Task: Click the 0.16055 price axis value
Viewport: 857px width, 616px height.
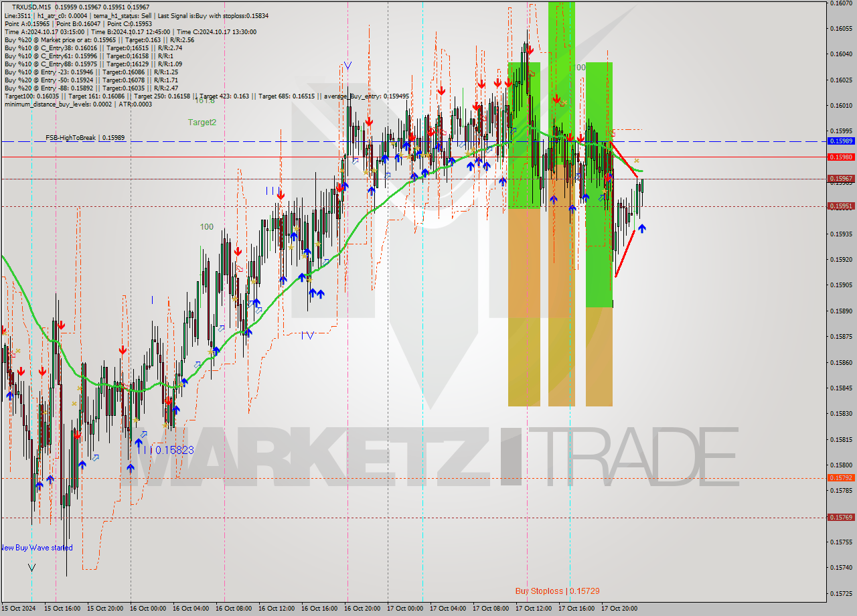Action: pyautogui.click(x=841, y=29)
